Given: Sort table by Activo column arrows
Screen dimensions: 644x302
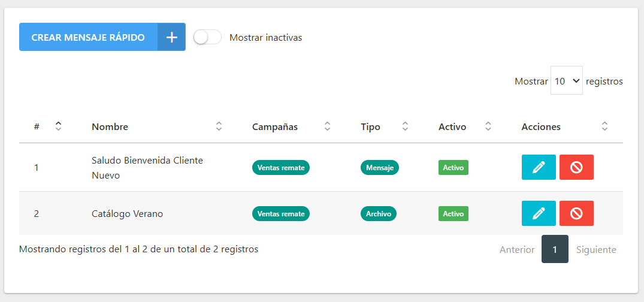Looking at the screenshot, I should click(x=488, y=126).
